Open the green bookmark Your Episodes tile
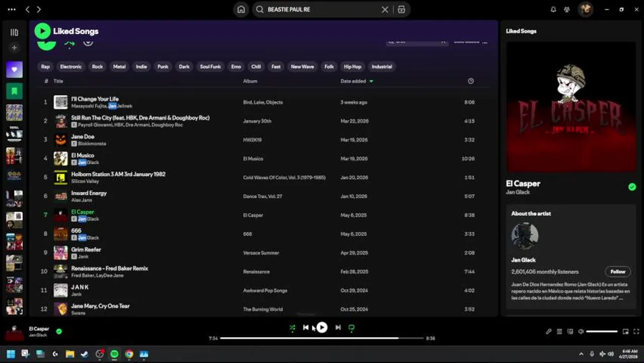The height and width of the screenshot is (363, 644). 14,91
